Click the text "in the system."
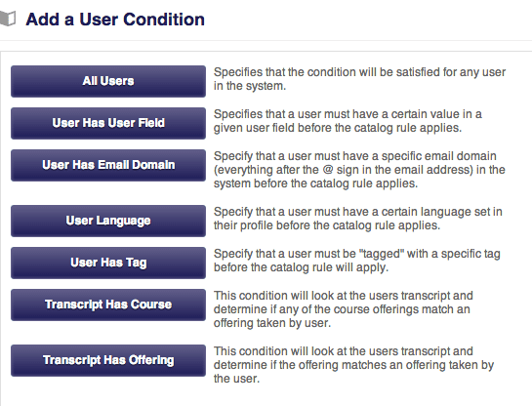Viewport: 532px width, 406px height. 250,86
